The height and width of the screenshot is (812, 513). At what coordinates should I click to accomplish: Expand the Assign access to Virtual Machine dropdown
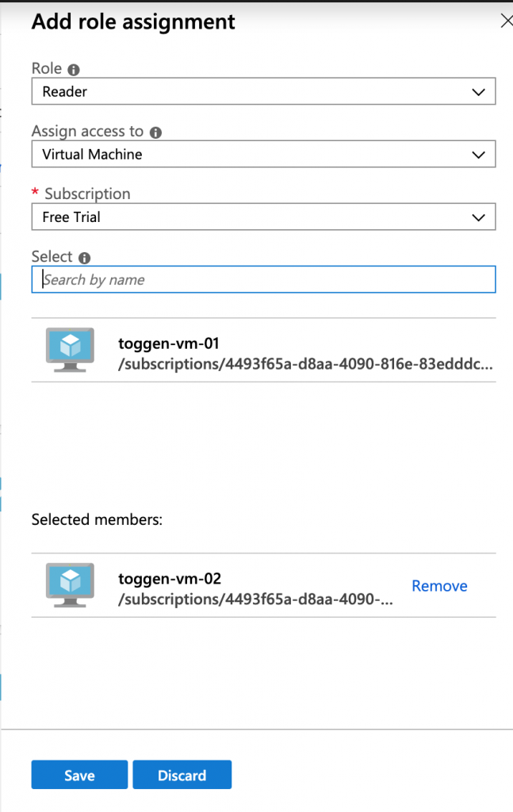(263, 154)
